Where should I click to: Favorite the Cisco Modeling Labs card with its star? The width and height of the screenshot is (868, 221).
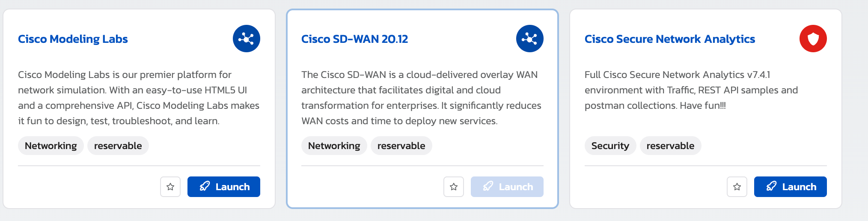pyautogui.click(x=170, y=187)
